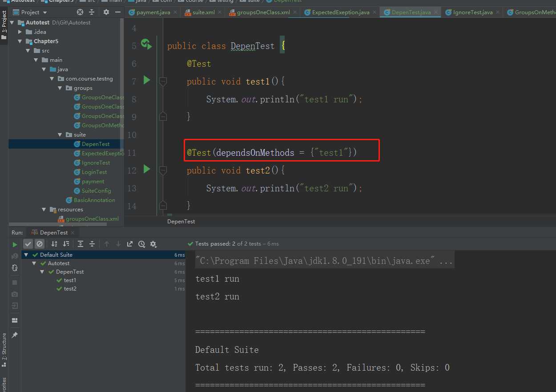Locate current file in Project tree

(x=80, y=12)
